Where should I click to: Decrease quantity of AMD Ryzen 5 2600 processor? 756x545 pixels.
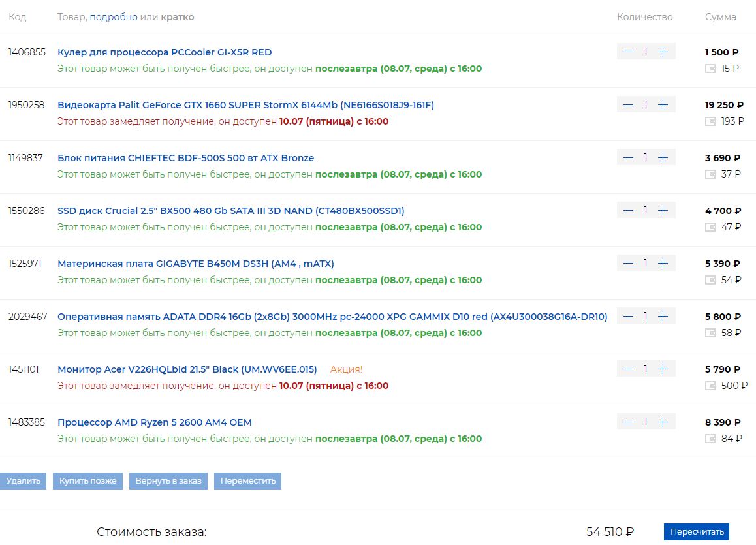coord(628,422)
